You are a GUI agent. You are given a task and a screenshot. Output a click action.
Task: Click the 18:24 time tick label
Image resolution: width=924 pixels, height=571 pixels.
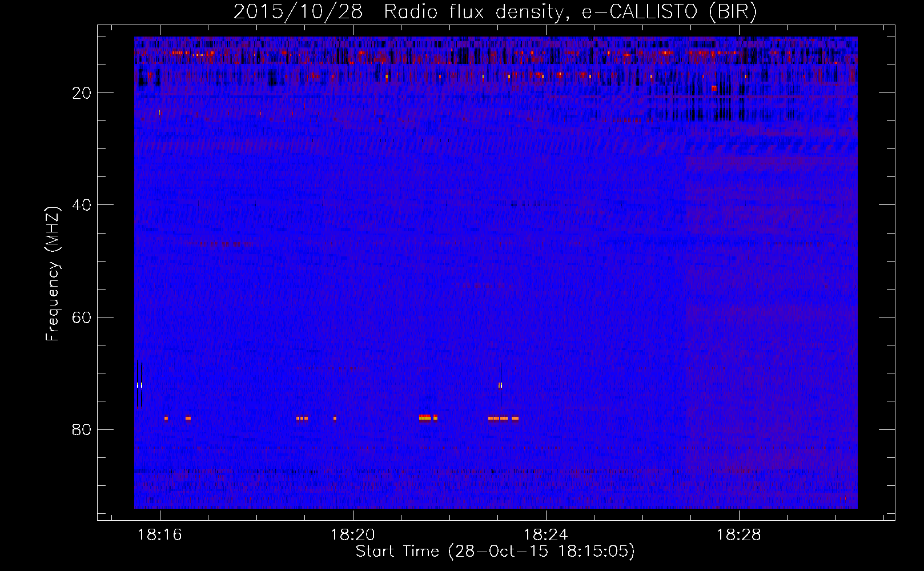coord(546,535)
